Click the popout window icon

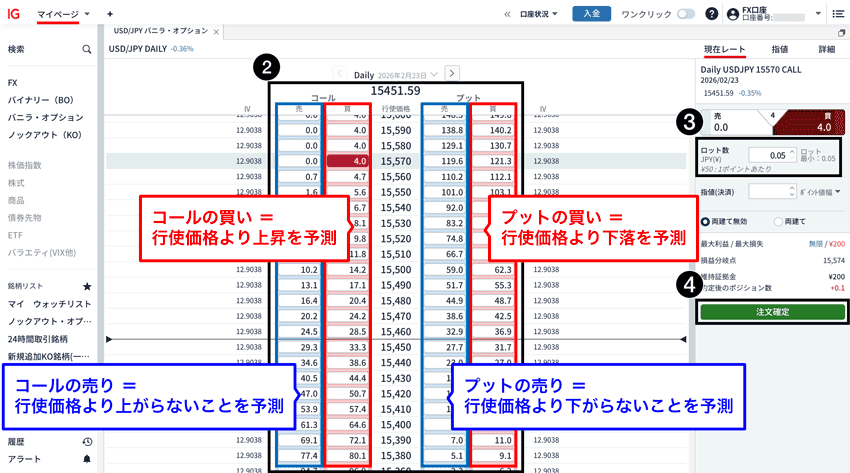point(841,33)
